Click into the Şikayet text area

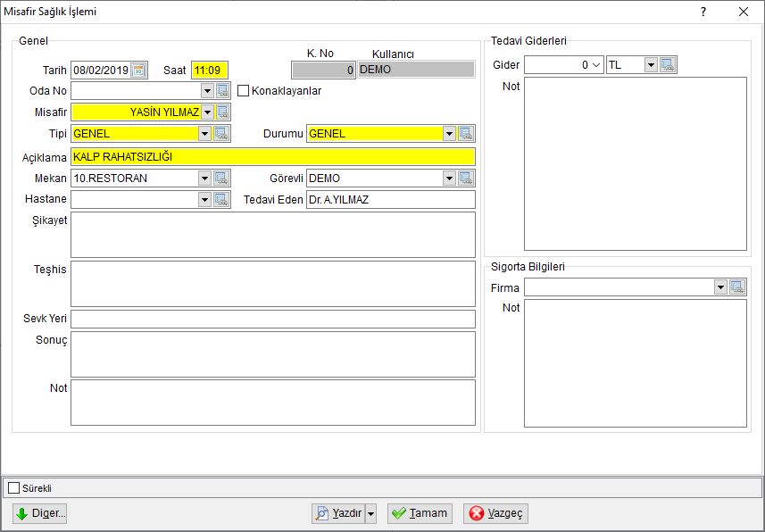(273, 234)
